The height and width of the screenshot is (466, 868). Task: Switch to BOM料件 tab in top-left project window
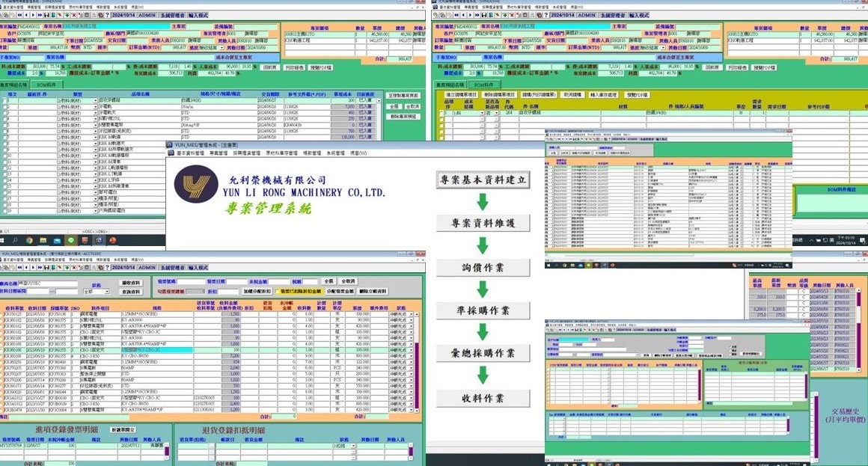pos(46,85)
